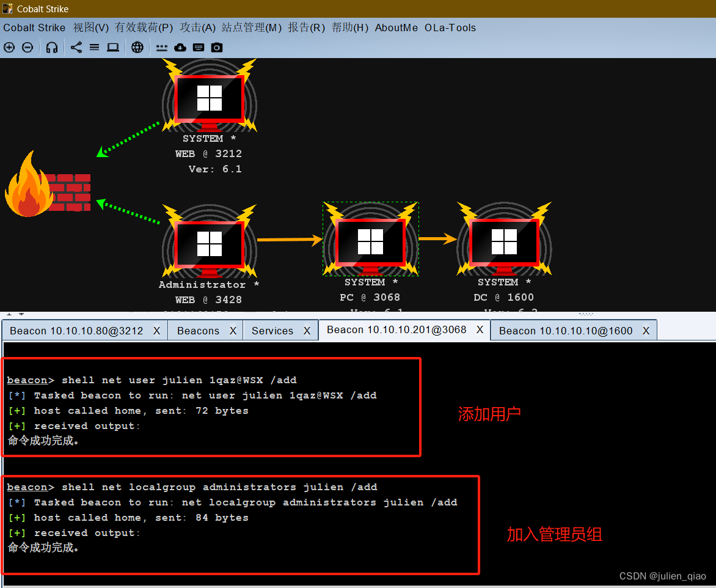Click the disconnect (minus) toolbar icon
The height and width of the screenshot is (588, 716).
point(27,47)
